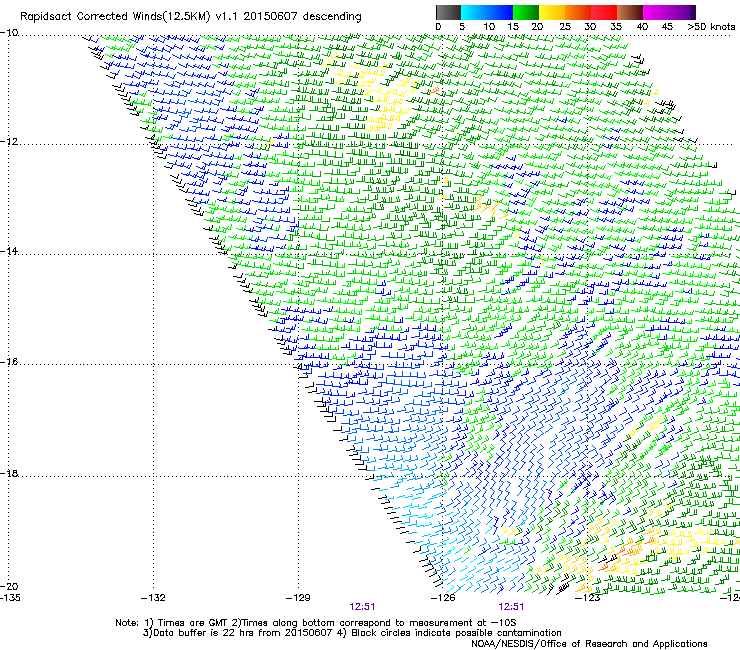Click the green 15-20 knots legend segment
The width and height of the screenshot is (740, 650).
[x=526, y=12]
